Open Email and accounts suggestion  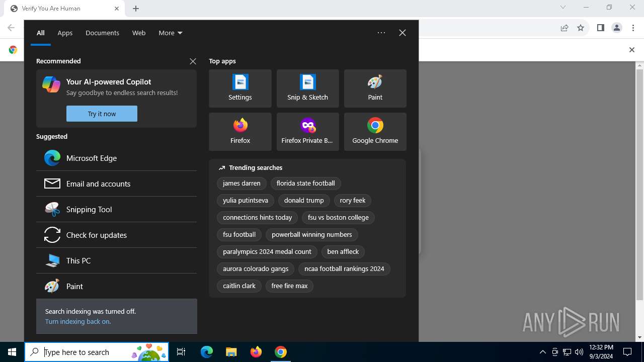116,184
